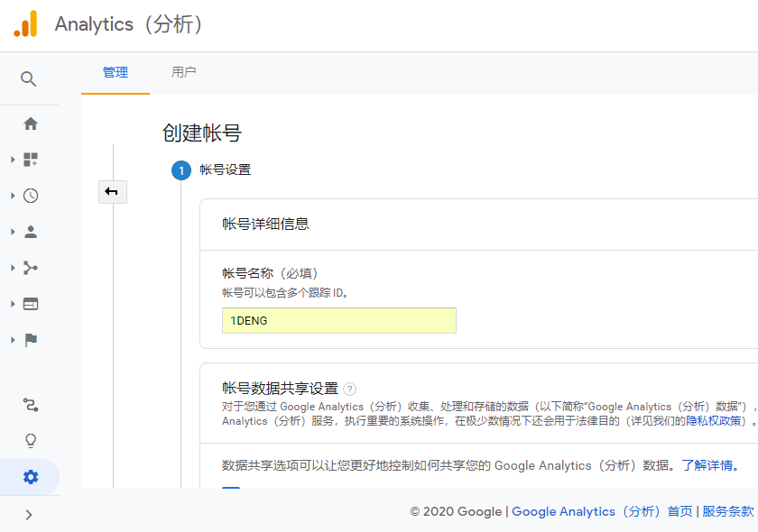
Task: Select the Home icon in sidebar
Action: pos(30,123)
